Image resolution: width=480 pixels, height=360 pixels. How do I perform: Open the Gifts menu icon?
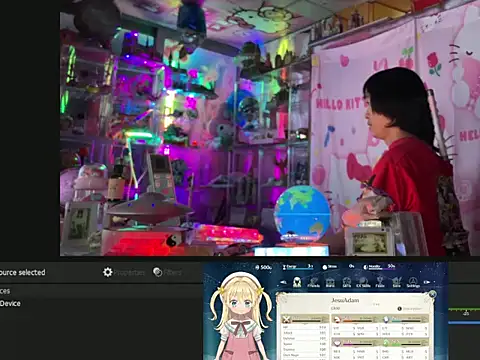[x=347, y=283]
